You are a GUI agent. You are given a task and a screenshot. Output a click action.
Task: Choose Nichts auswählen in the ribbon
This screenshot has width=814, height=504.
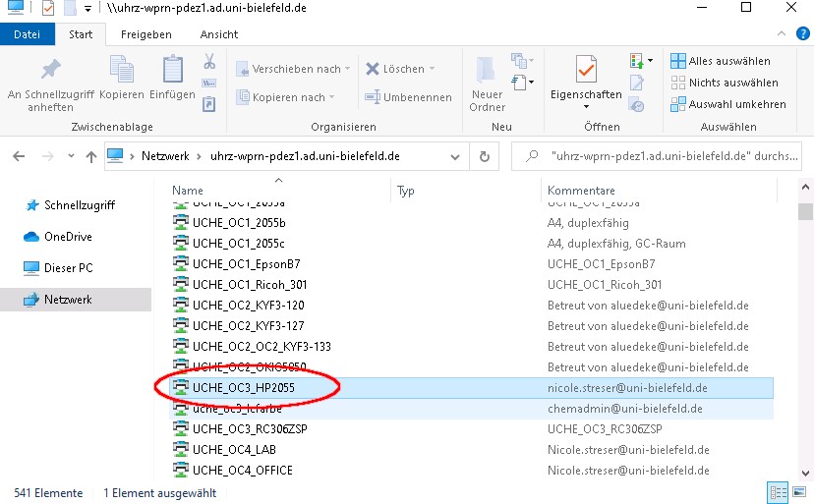pyautogui.click(x=732, y=83)
